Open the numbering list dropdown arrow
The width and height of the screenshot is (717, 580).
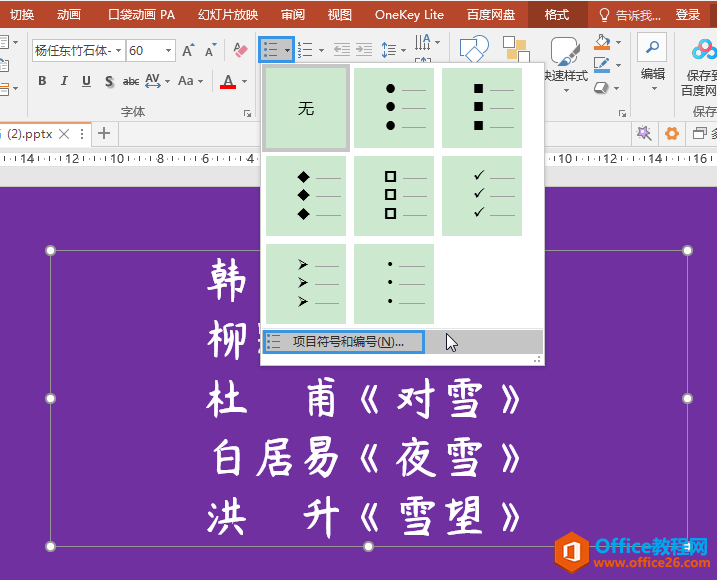pyautogui.click(x=320, y=50)
